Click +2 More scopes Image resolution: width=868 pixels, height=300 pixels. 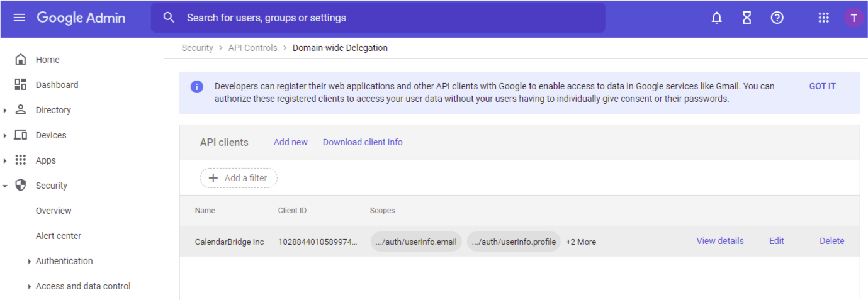(x=581, y=242)
